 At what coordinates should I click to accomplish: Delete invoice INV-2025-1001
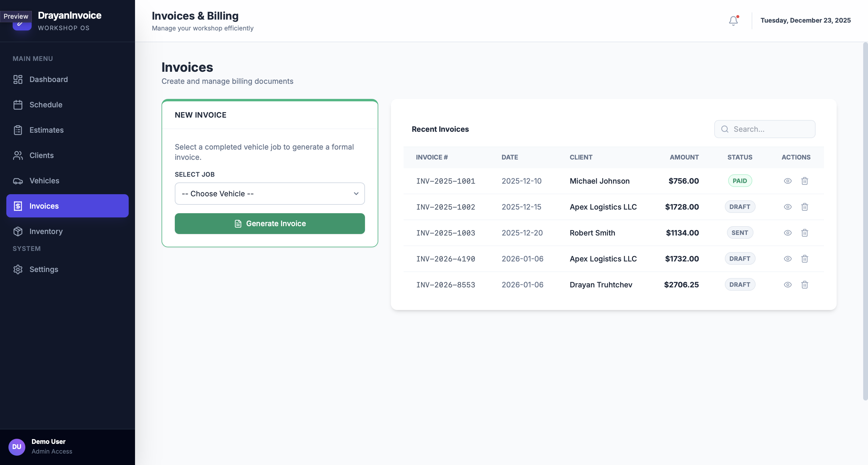point(805,181)
